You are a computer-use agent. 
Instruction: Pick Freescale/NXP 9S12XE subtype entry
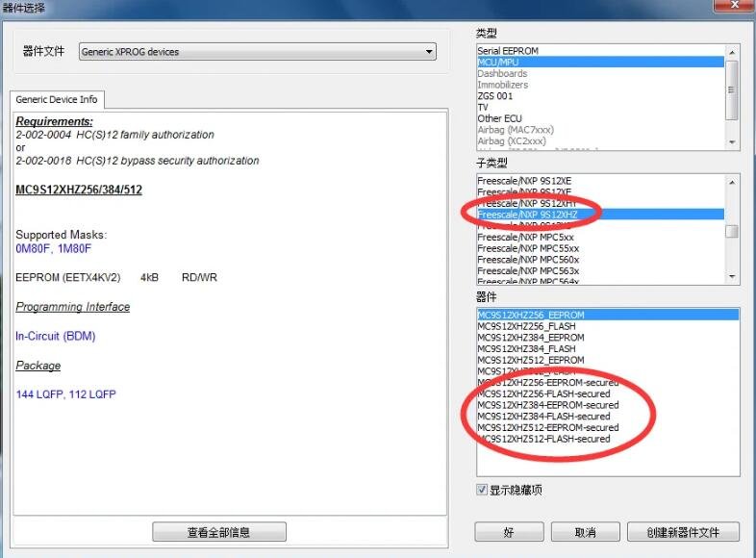pyautogui.click(x=524, y=180)
